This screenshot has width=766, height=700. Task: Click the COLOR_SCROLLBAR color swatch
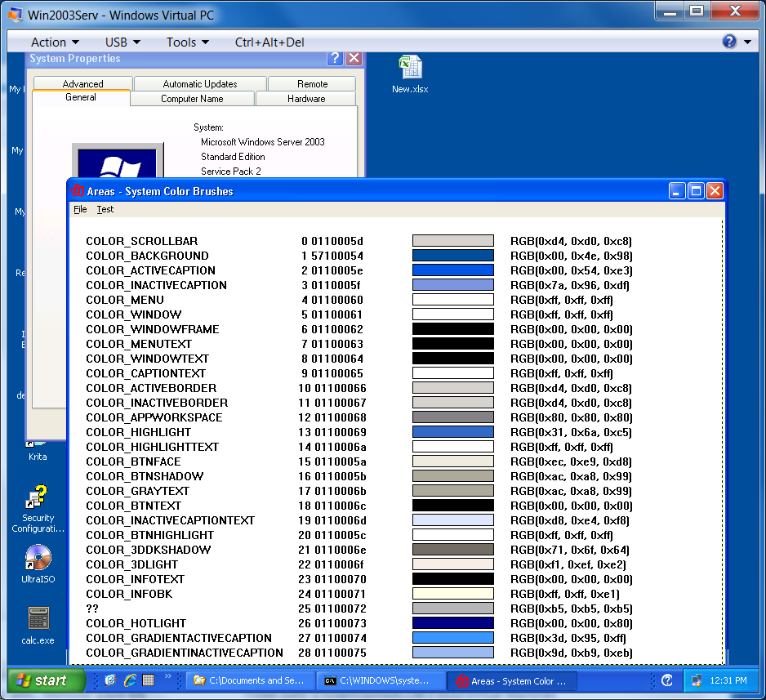tap(453, 240)
